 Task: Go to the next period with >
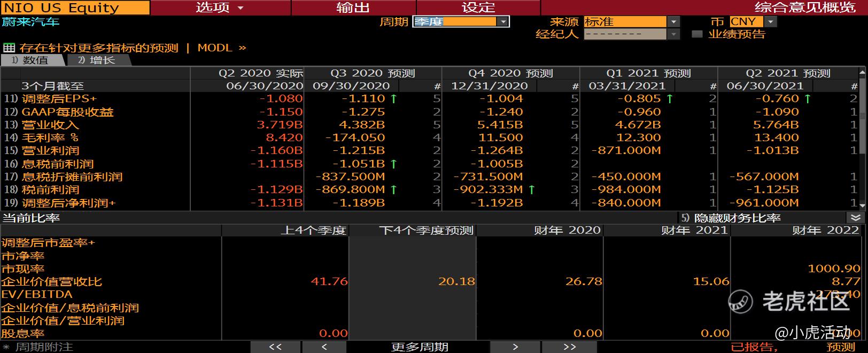tap(515, 347)
